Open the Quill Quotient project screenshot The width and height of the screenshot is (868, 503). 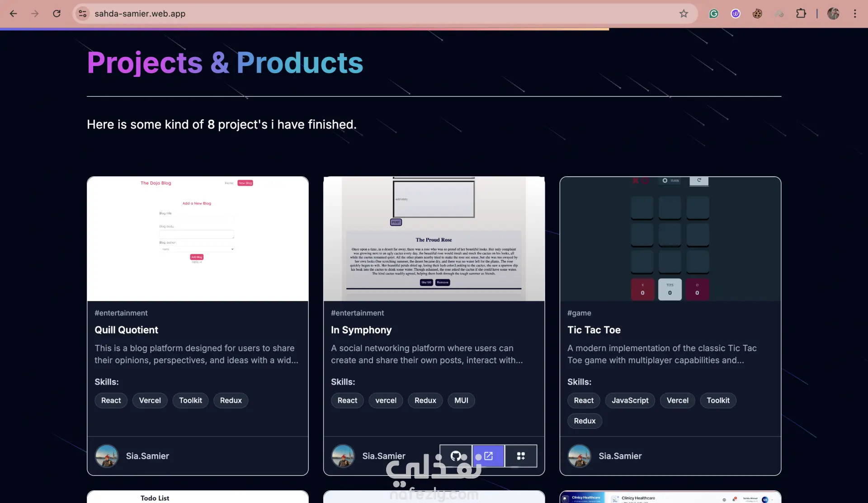198,239
